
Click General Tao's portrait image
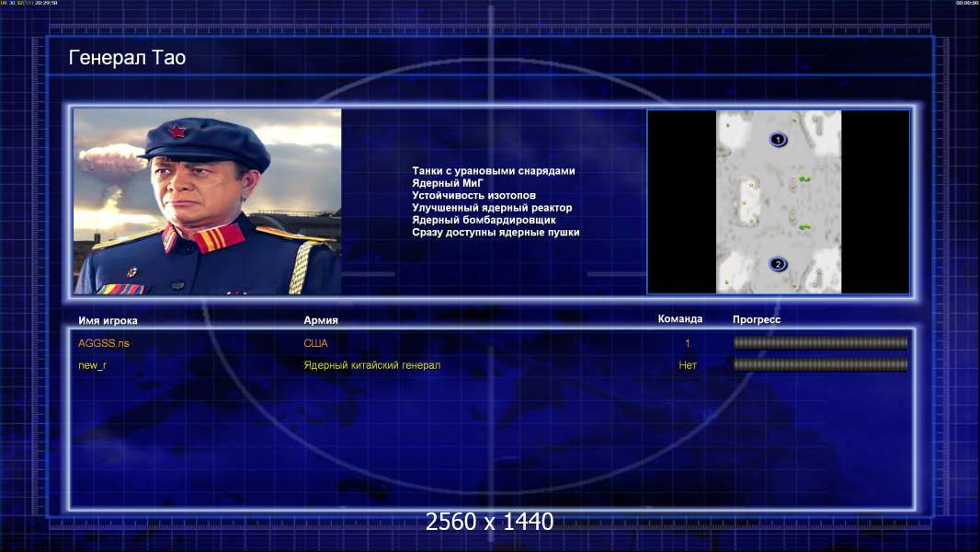pos(207,201)
